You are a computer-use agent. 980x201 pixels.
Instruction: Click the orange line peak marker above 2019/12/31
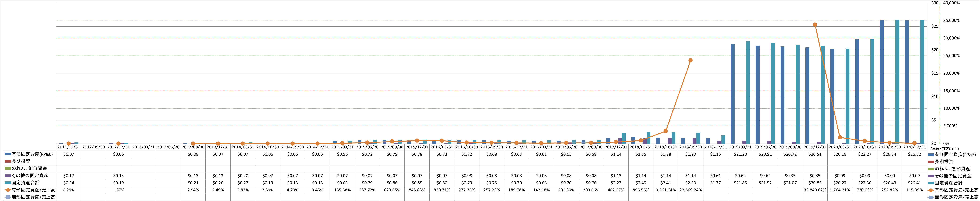coord(815,24)
